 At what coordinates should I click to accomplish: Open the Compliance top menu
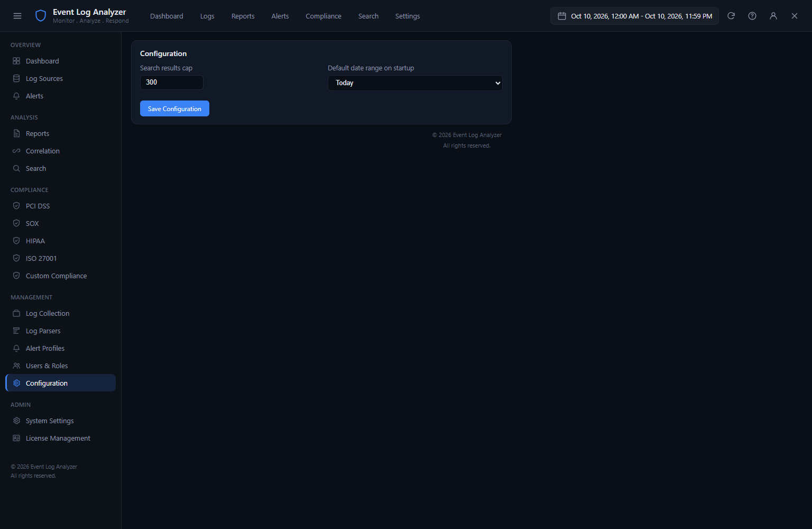pyautogui.click(x=324, y=16)
